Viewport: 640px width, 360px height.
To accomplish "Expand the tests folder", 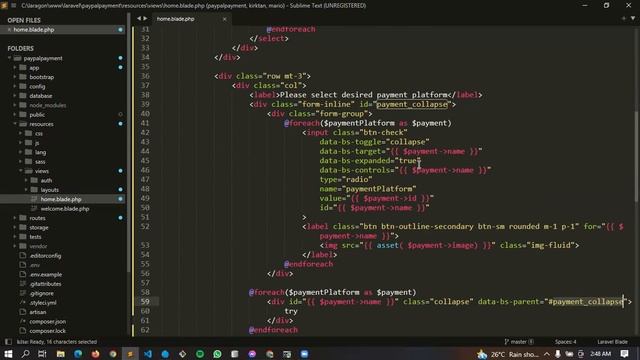I will tap(15, 237).
